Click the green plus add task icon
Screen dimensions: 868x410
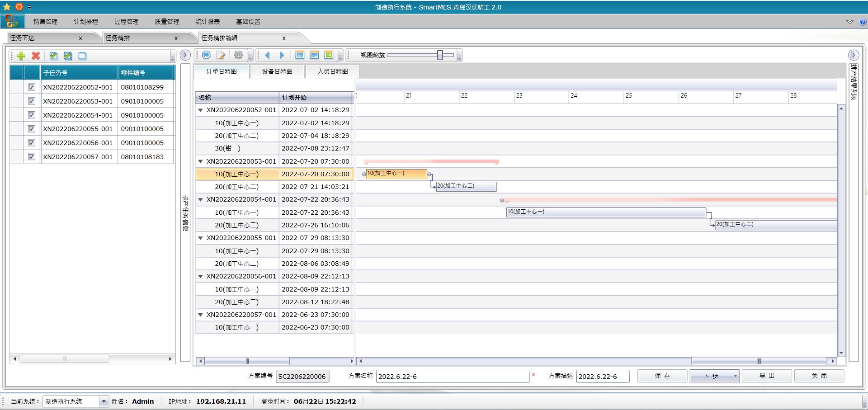pyautogui.click(x=21, y=56)
